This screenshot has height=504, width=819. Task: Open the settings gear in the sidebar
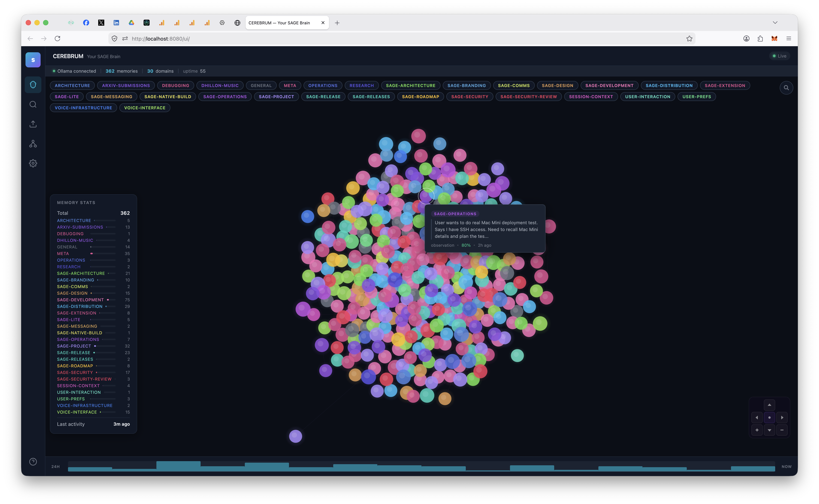coord(33,163)
